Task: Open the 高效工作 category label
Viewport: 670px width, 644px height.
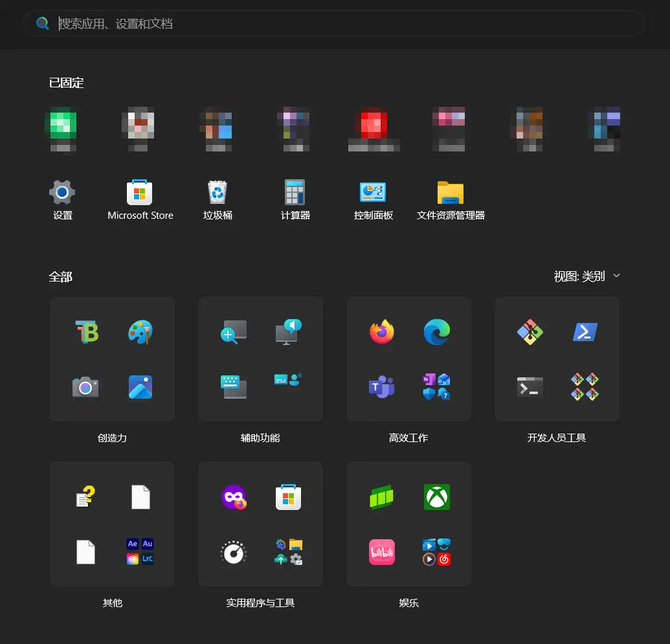Action: click(x=408, y=438)
